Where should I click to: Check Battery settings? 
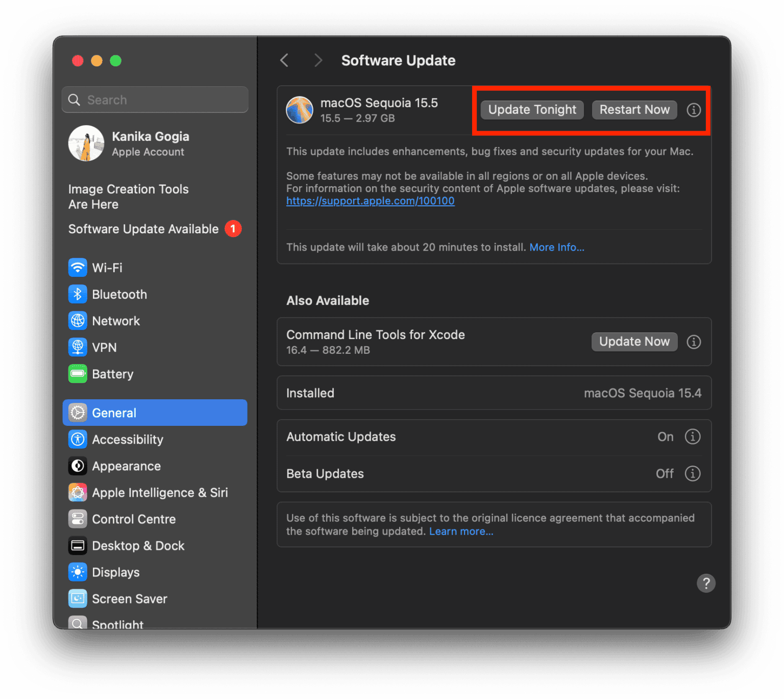tap(112, 374)
